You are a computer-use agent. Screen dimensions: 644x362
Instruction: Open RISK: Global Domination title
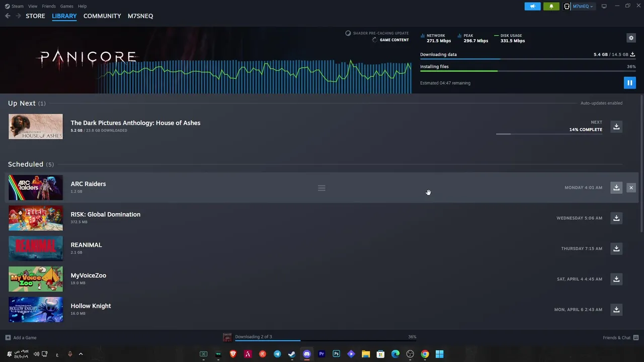(x=105, y=214)
